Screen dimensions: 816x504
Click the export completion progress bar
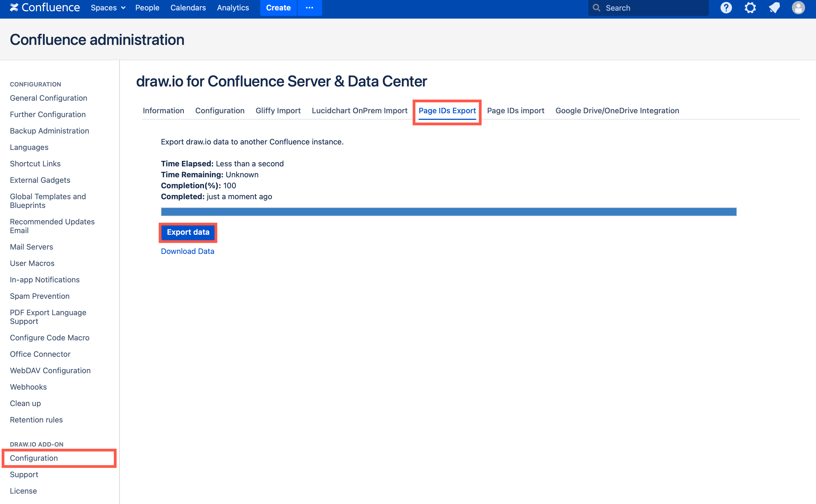tap(448, 211)
